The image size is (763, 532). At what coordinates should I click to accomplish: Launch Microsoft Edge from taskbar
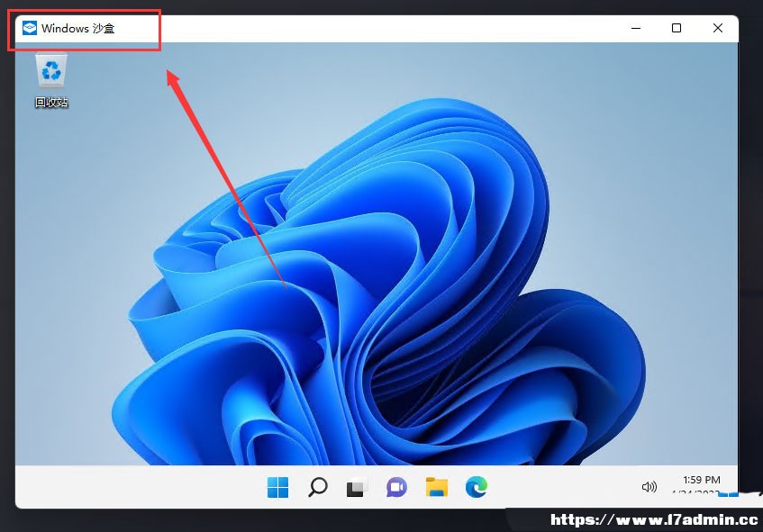476,487
